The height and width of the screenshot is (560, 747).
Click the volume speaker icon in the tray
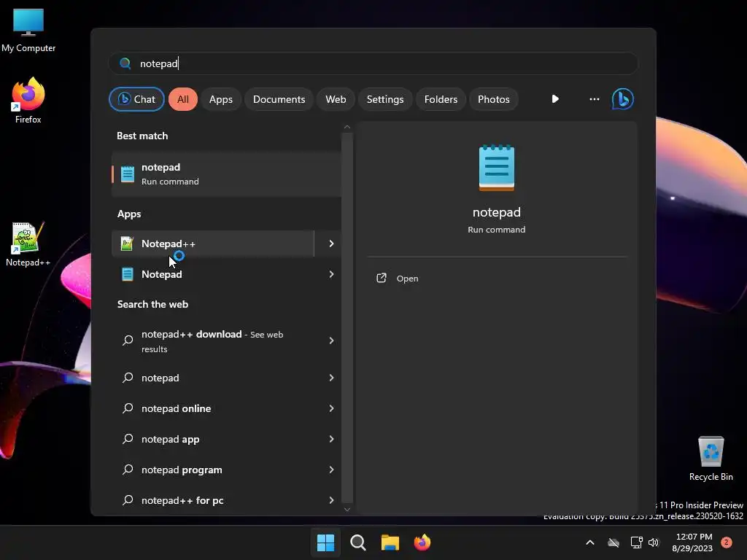pos(654,542)
